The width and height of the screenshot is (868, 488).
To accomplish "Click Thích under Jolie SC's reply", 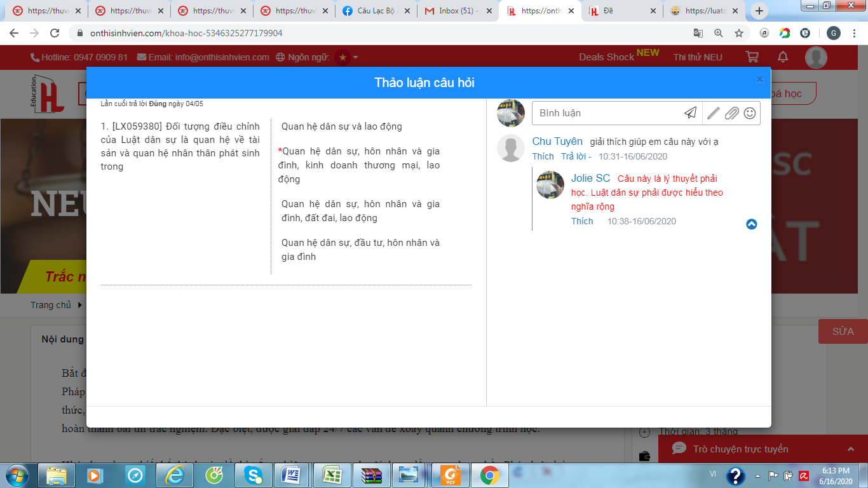I will click(x=582, y=221).
